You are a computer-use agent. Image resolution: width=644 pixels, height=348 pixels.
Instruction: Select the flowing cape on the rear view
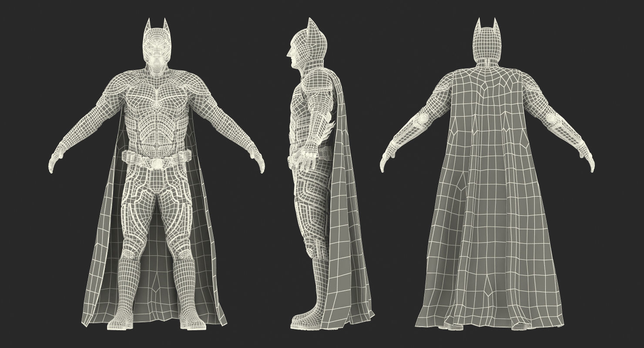(x=487, y=217)
